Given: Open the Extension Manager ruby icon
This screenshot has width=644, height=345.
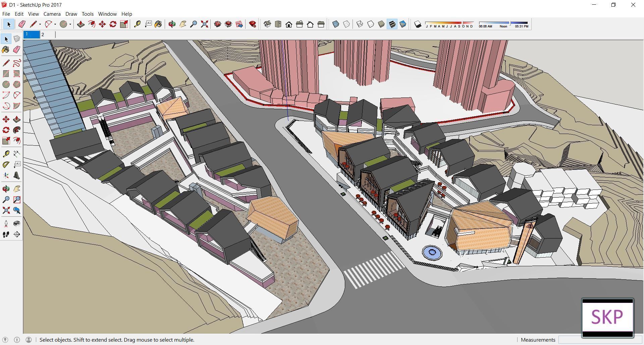Looking at the screenshot, I should [x=253, y=24].
